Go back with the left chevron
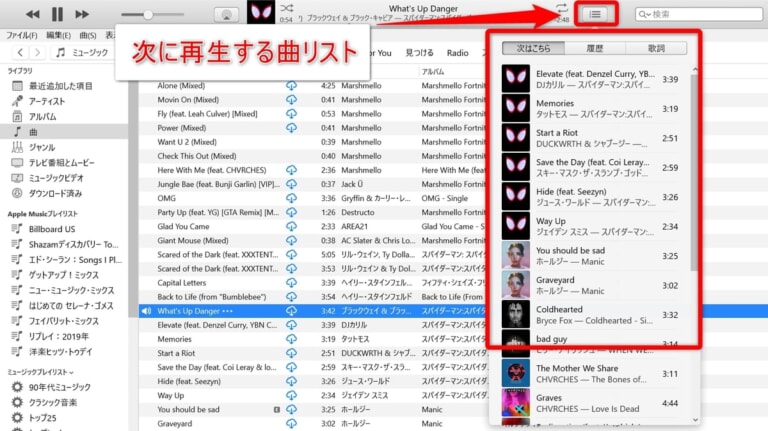 (x=20, y=52)
